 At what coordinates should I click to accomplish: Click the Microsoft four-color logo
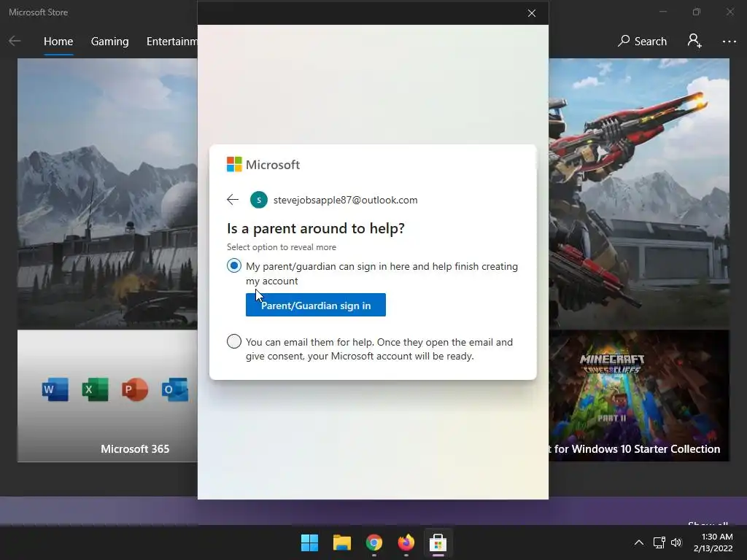pyautogui.click(x=234, y=164)
